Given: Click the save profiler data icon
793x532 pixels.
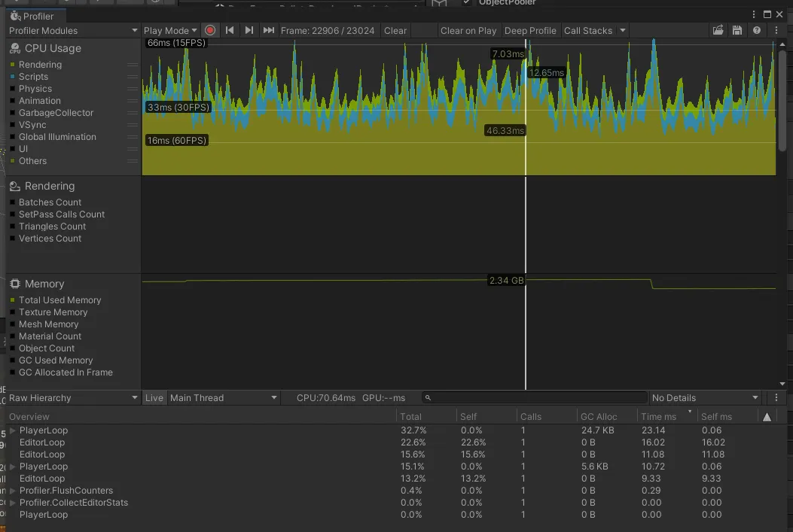Looking at the screenshot, I should point(737,31).
